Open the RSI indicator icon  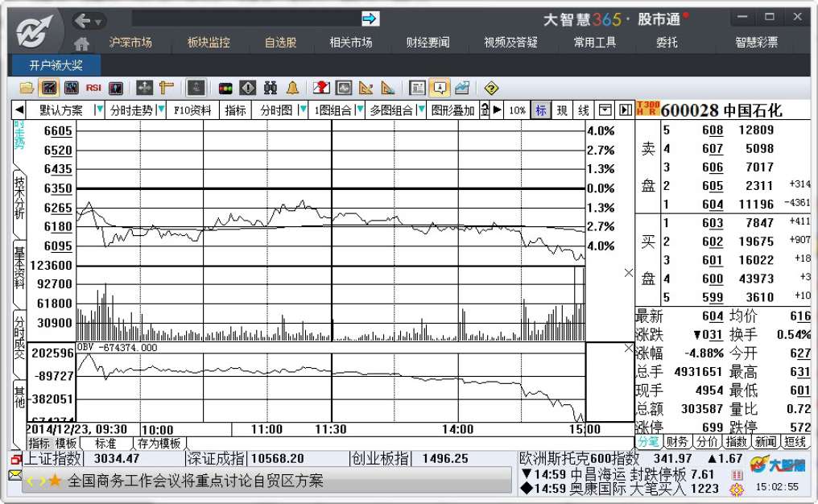coord(93,88)
